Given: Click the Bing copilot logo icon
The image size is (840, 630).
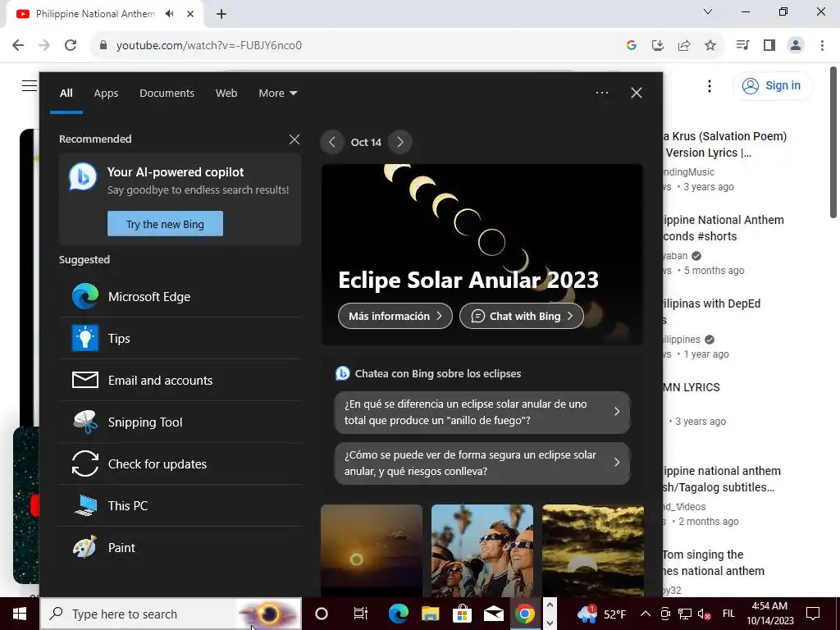Looking at the screenshot, I should 83,176.
